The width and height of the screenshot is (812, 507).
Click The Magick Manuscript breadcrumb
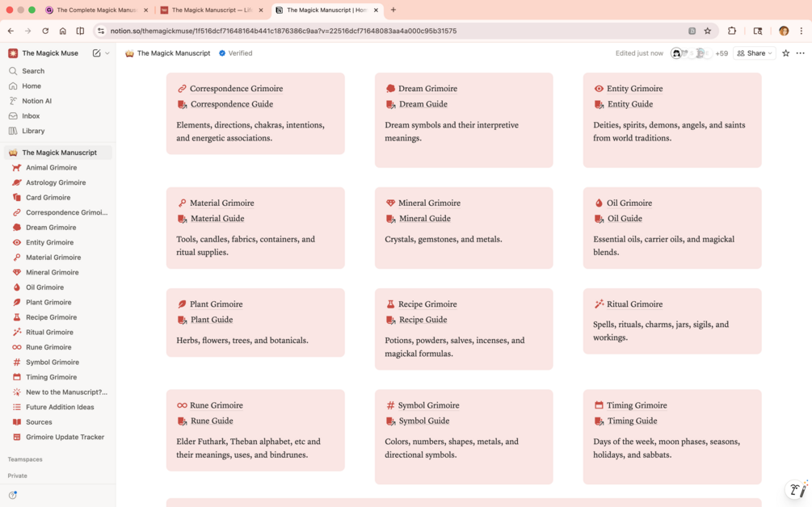[168, 53]
